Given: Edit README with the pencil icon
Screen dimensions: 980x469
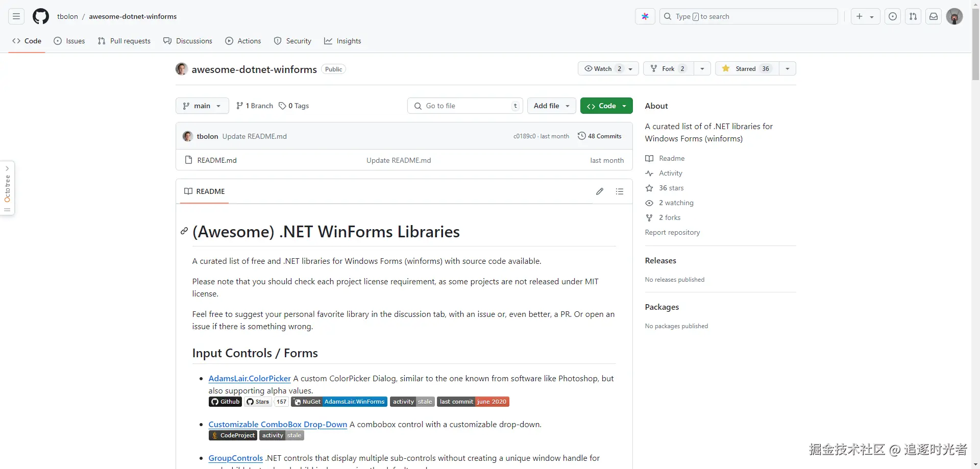Looking at the screenshot, I should coord(600,191).
